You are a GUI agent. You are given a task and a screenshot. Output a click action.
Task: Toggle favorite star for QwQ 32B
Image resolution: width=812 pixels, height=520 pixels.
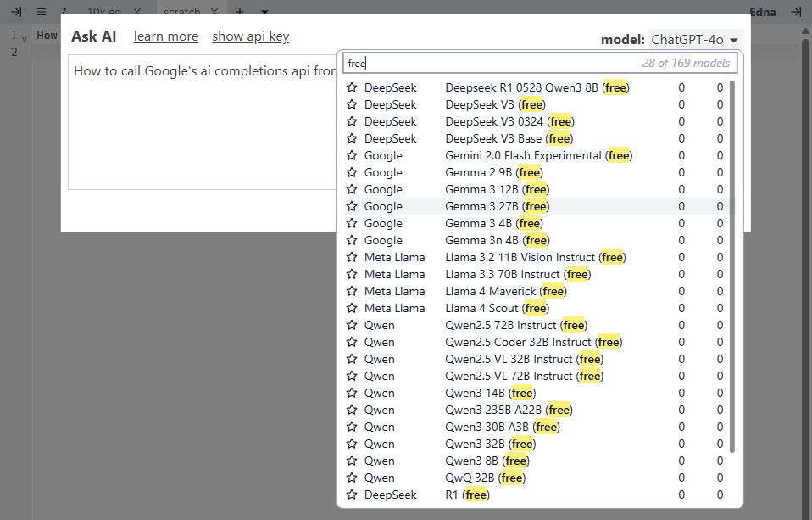click(x=352, y=478)
